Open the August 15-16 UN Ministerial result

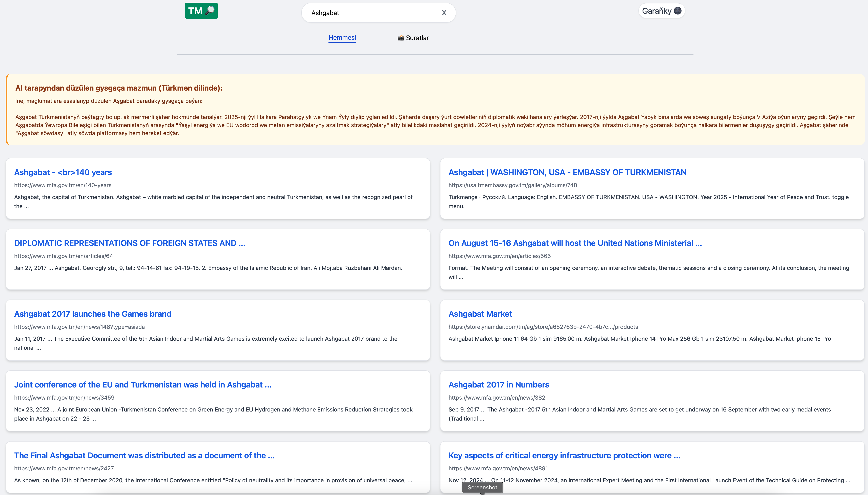(575, 243)
